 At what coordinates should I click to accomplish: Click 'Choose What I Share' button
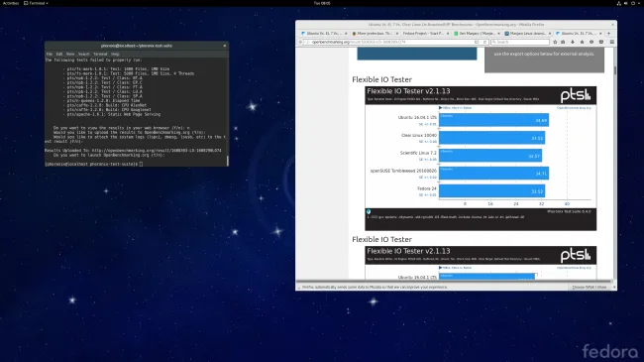(590, 288)
